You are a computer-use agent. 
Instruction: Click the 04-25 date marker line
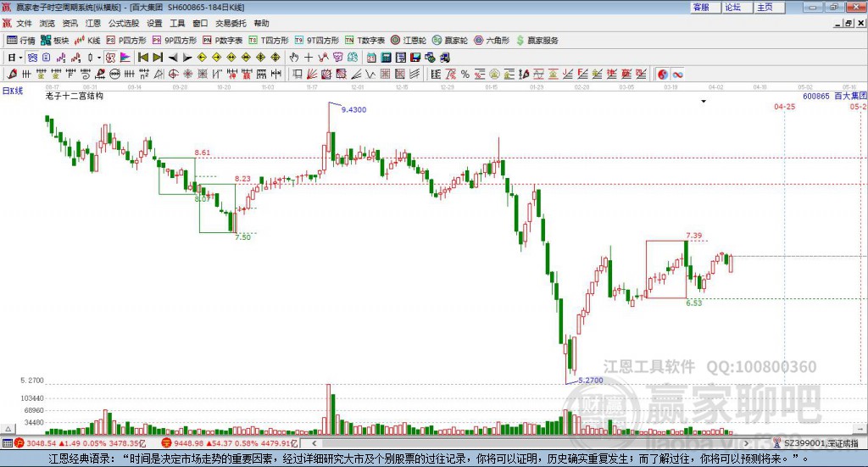click(784, 106)
